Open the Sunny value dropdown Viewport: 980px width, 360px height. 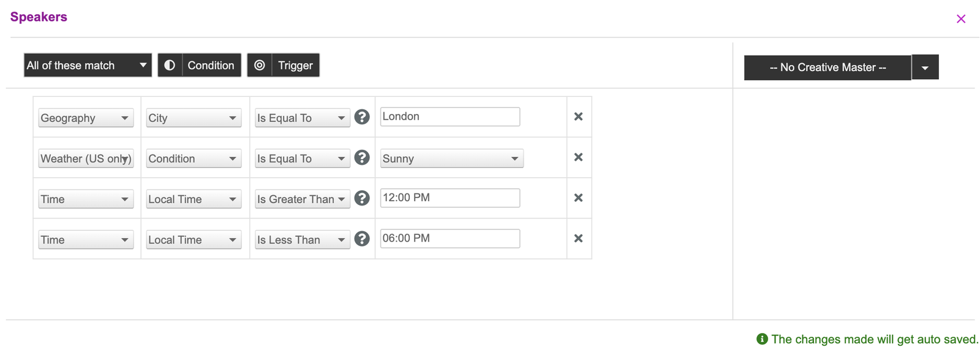(452, 158)
